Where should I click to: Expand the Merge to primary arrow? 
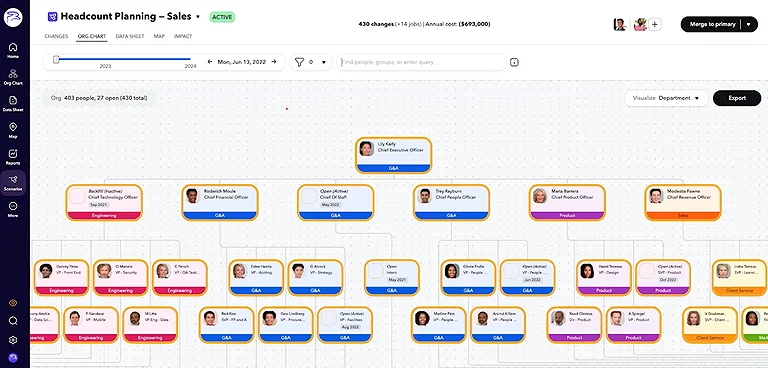(x=748, y=24)
